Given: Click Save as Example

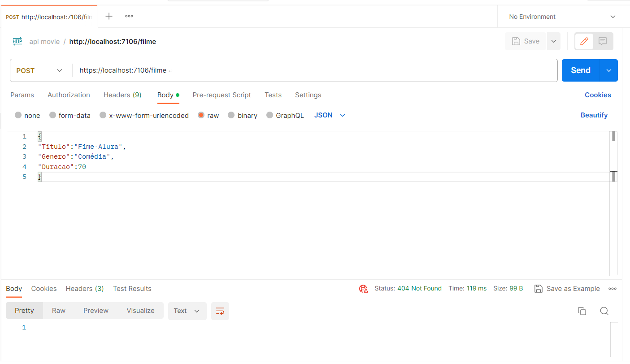Looking at the screenshot, I should [567, 289].
